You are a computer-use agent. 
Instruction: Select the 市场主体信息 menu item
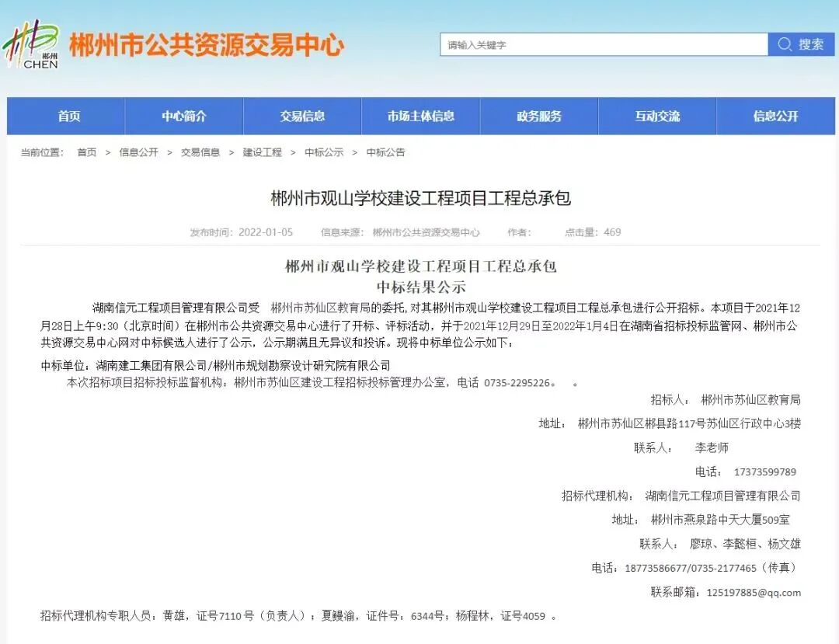(420, 116)
